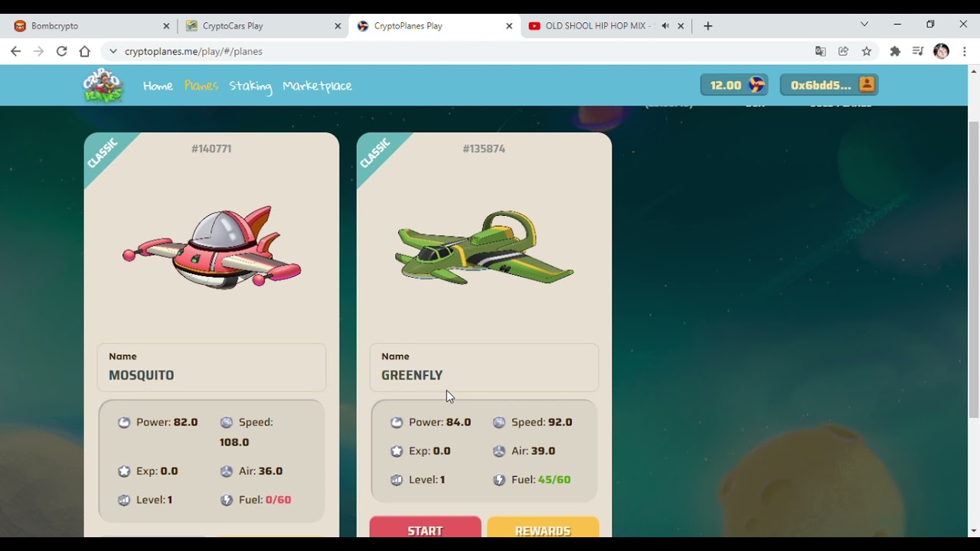Viewport: 980px width, 551px height.
Task: Click Fuel icon on the GREENFLY card
Action: coord(499,480)
